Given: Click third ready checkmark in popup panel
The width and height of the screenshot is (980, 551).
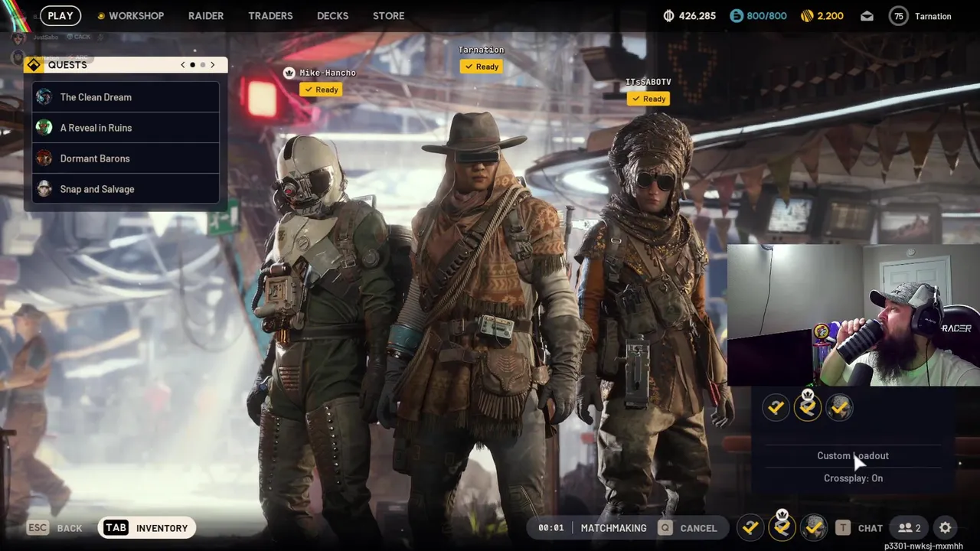Looking at the screenshot, I should (840, 408).
